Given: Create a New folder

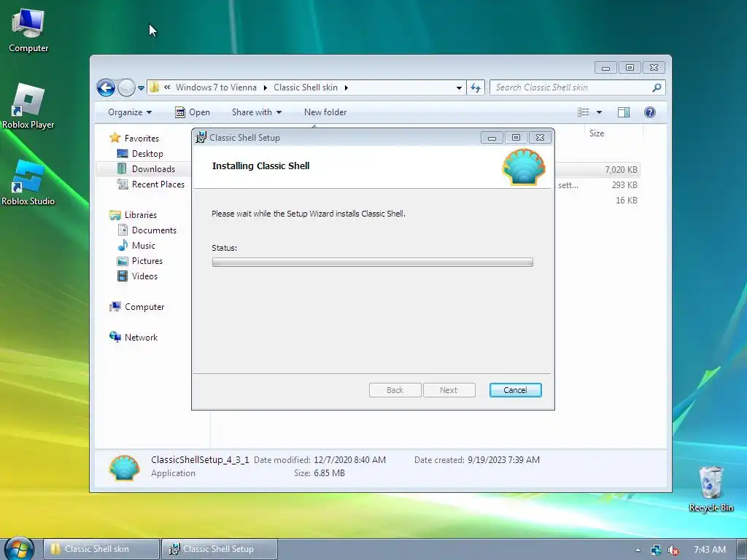Looking at the screenshot, I should 325,112.
